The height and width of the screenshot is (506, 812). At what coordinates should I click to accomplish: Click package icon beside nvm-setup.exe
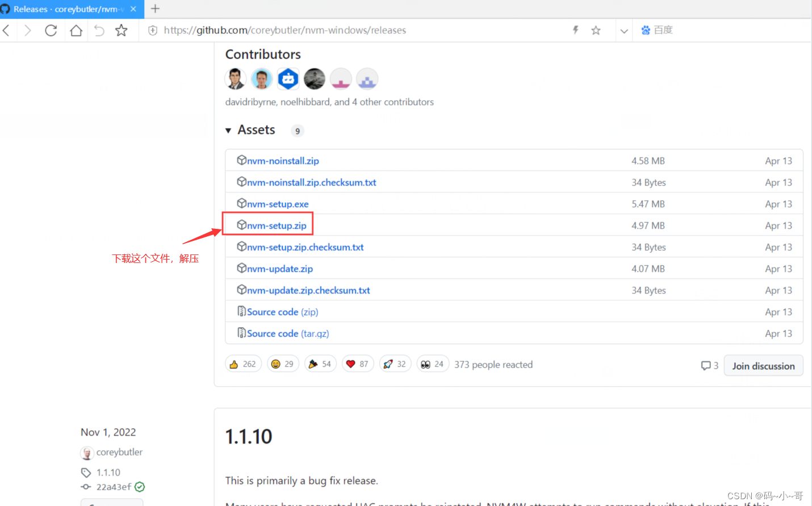pyautogui.click(x=241, y=203)
